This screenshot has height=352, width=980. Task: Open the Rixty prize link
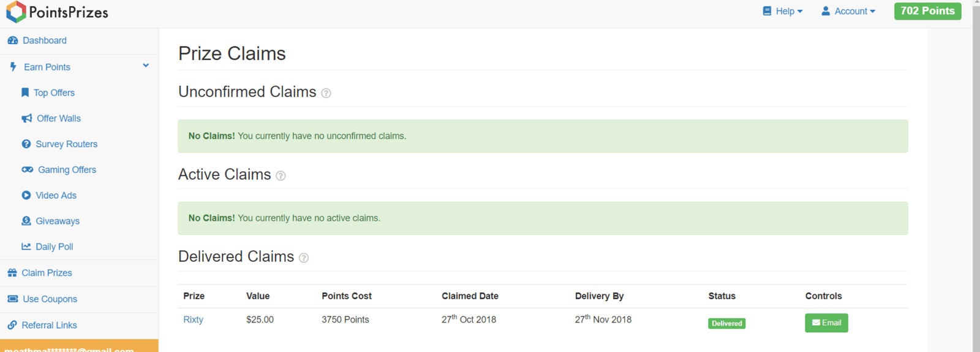(193, 319)
